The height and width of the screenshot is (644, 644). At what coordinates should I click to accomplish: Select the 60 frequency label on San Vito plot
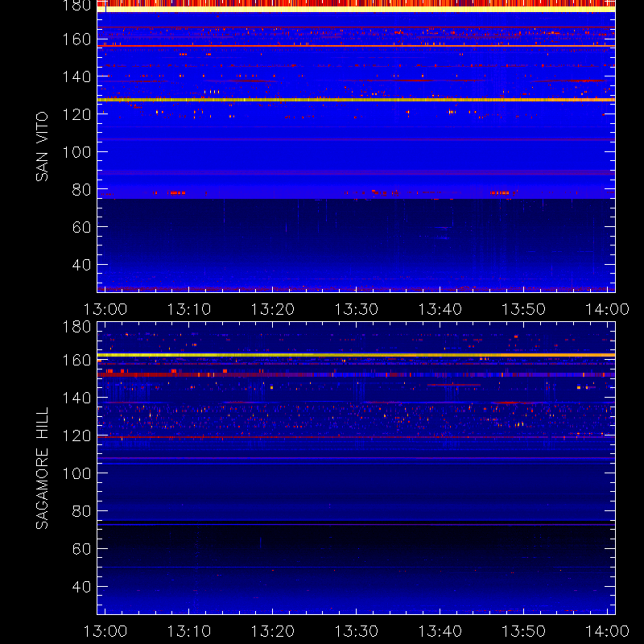[x=81, y=227]
